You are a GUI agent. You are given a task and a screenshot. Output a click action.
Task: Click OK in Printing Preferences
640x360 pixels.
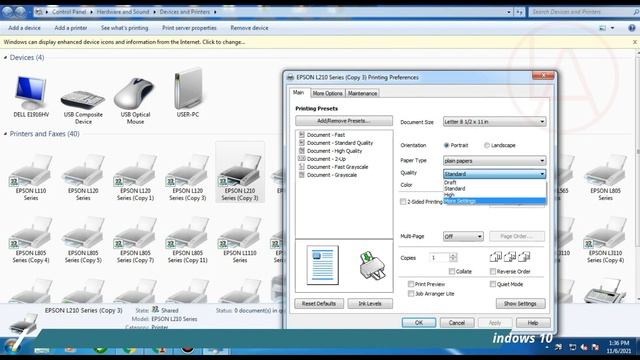[419, 322]
